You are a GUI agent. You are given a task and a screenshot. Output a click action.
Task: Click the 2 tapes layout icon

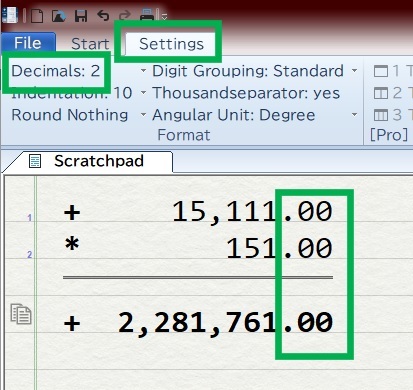click(381, 93)
